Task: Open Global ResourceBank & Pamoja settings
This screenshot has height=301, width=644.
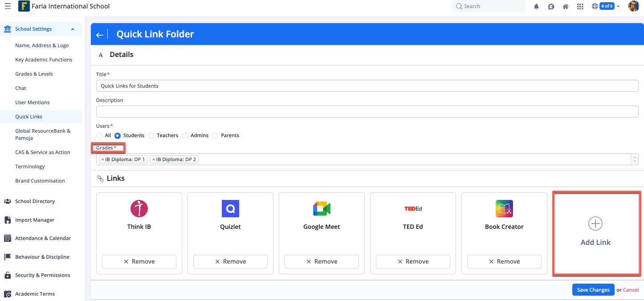Action: [x=43, y=134]
